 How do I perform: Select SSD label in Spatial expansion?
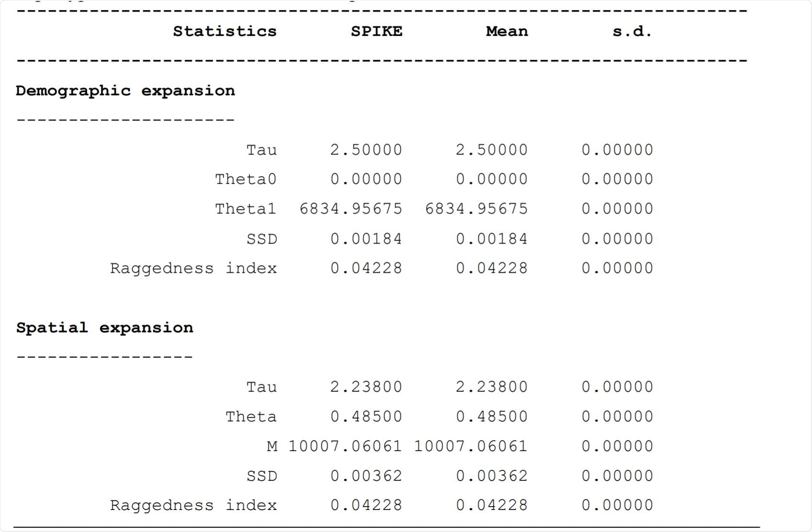pyautogui.click(x=262, y=476)
